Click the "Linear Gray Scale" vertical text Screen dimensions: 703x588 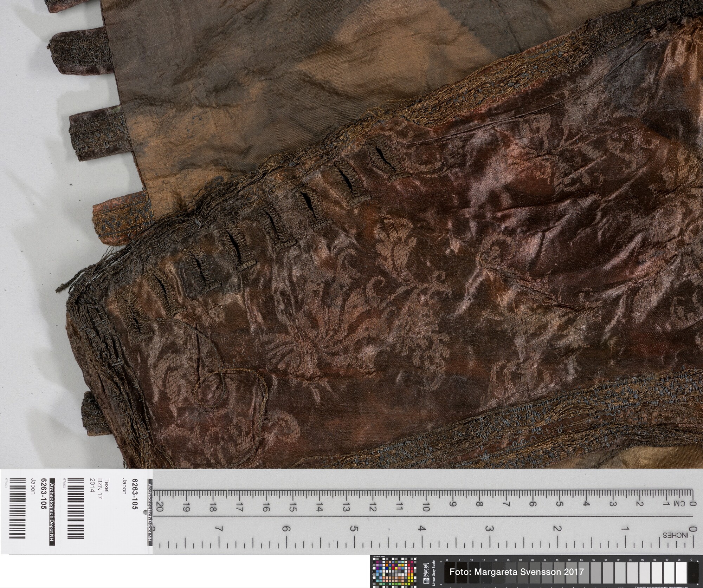[x=434, y=573]
